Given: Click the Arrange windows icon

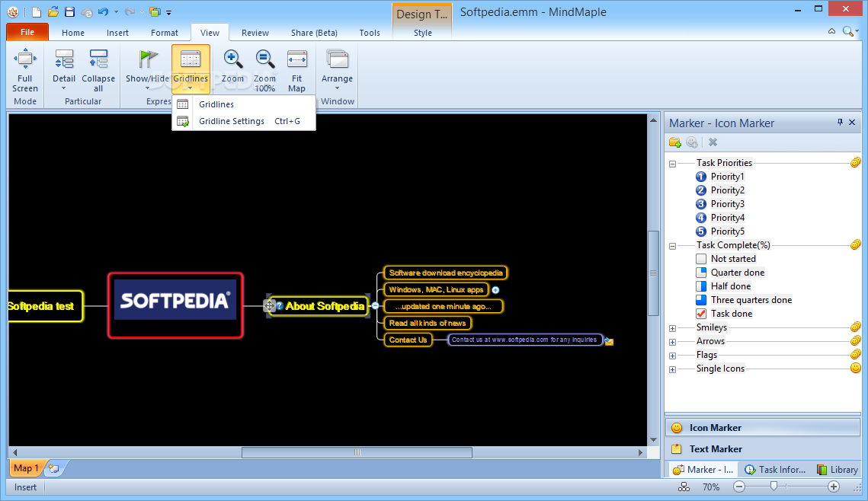Looking at the screenshot, I should [337, 59].
